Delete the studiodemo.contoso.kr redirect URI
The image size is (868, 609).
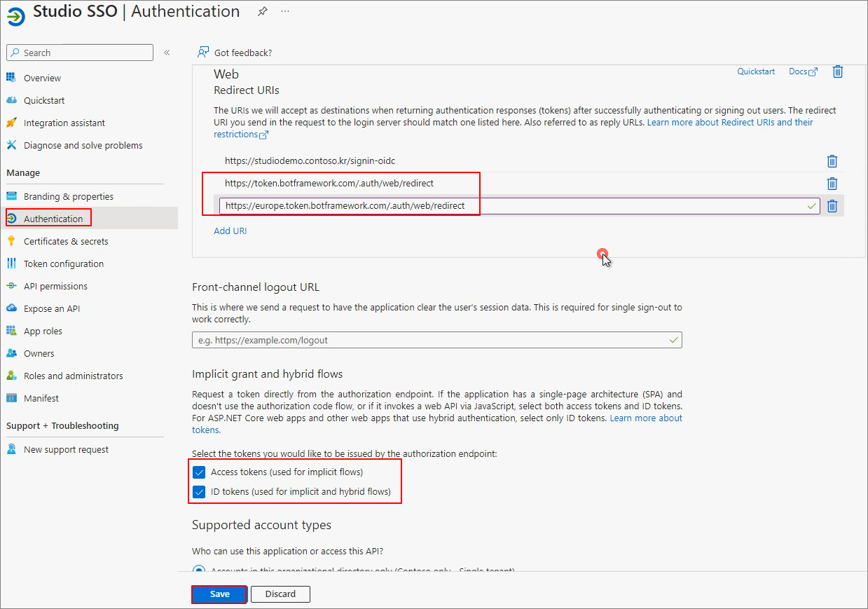832,161
